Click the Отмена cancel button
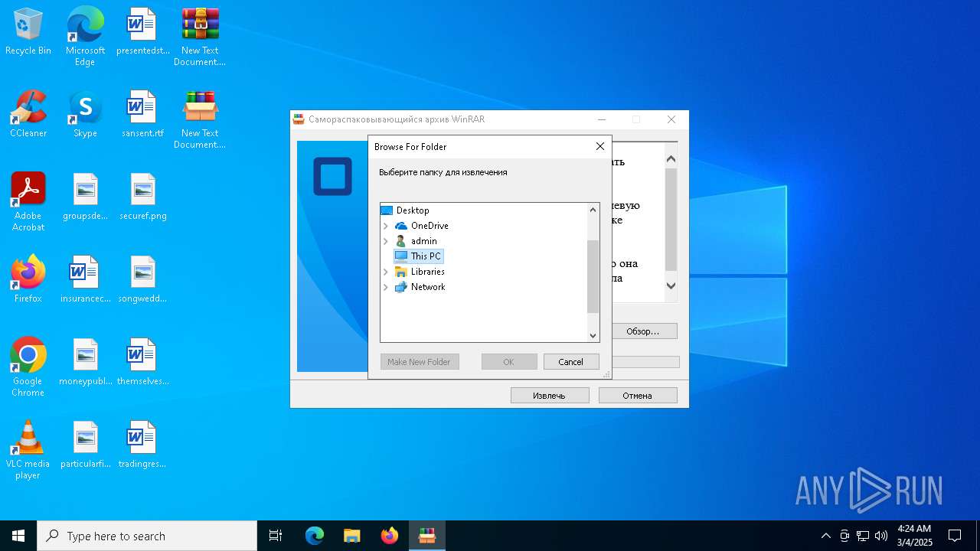This screenshot has width=980, height=551. click(x=638, y=396)
